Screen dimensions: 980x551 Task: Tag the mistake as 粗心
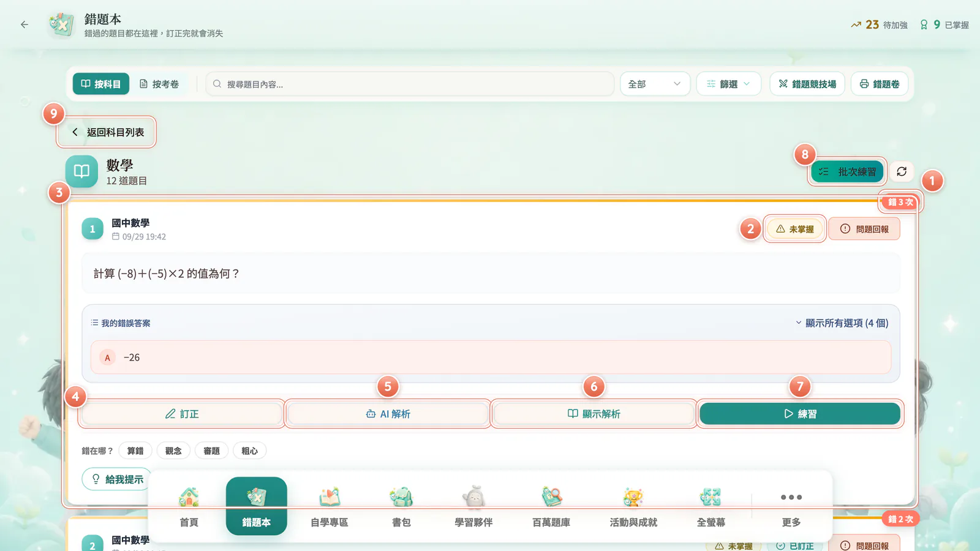click(249, 451)
